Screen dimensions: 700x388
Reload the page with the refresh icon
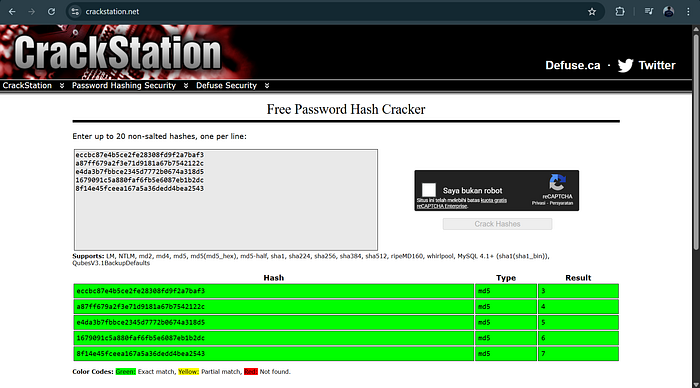pos(51,12)
